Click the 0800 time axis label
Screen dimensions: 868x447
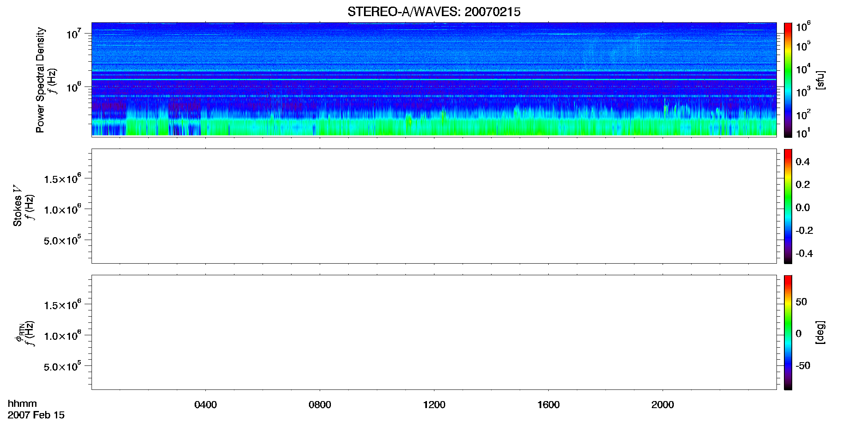pos(320,405)
